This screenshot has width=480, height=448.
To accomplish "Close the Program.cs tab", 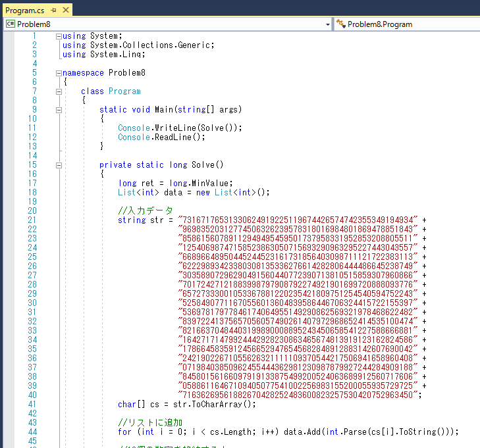I will click(x=65, y=10).
